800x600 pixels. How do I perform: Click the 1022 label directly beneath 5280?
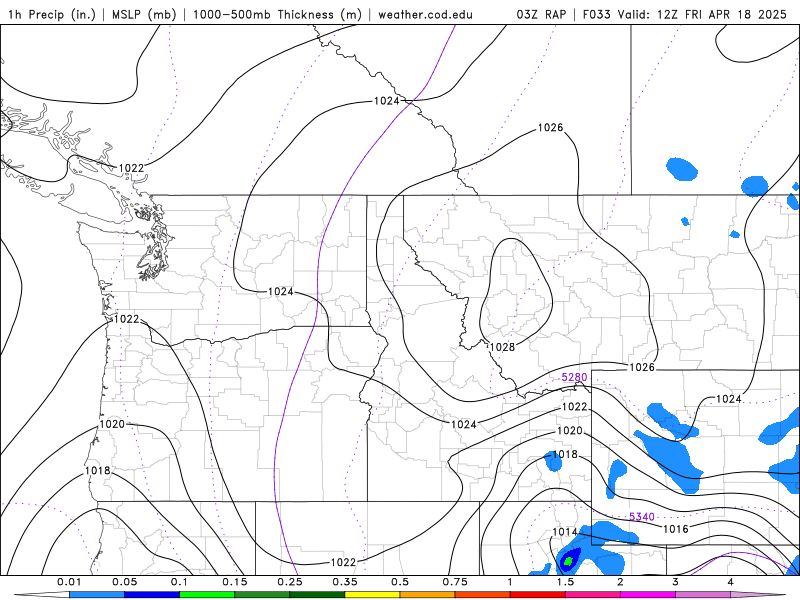[x=574, y=407]
